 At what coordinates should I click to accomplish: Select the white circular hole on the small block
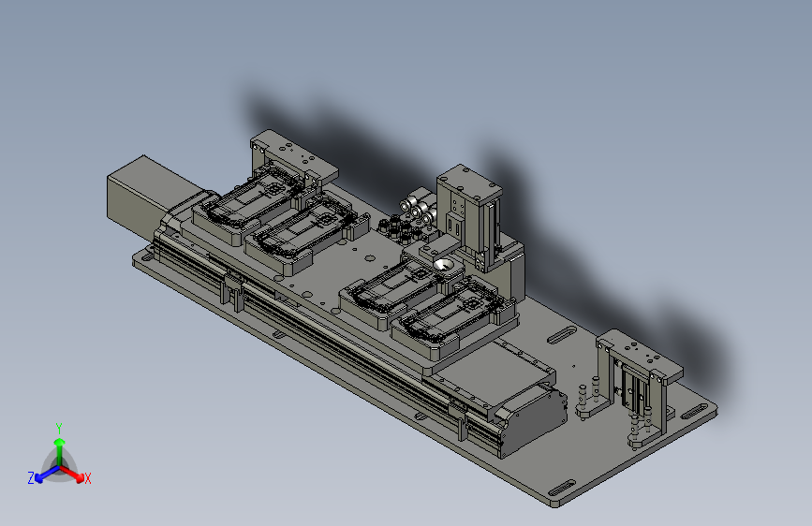pyautogui.click(x=442, y=265)
